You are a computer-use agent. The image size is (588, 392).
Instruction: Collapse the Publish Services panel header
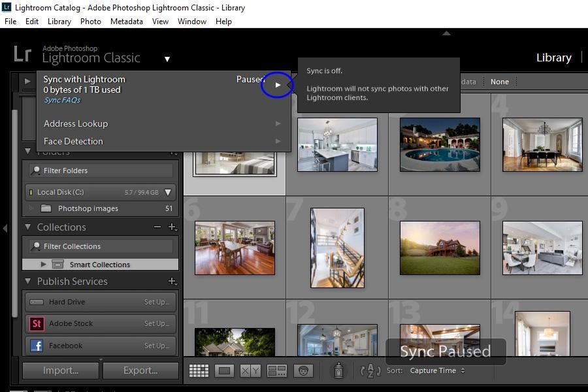coord(26,281)
